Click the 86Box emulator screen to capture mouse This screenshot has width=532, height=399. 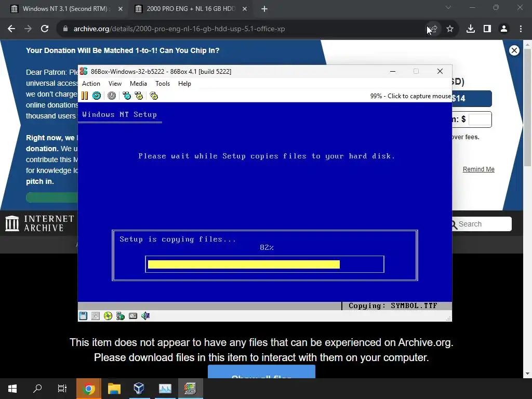[x=264, y=202]
